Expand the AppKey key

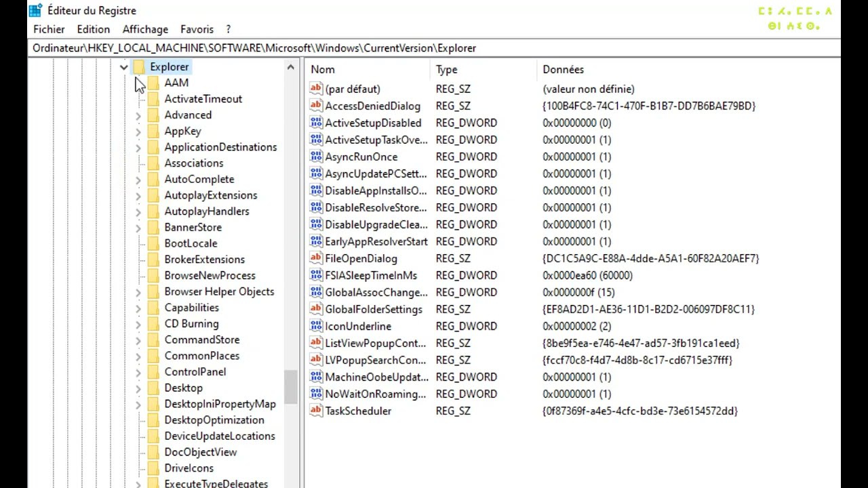point(138,131)
